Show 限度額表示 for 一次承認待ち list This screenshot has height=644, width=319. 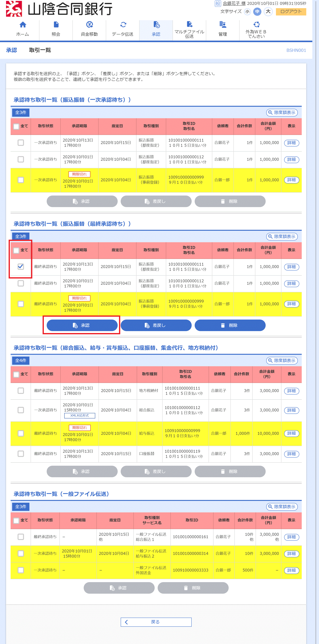[282, 112]
